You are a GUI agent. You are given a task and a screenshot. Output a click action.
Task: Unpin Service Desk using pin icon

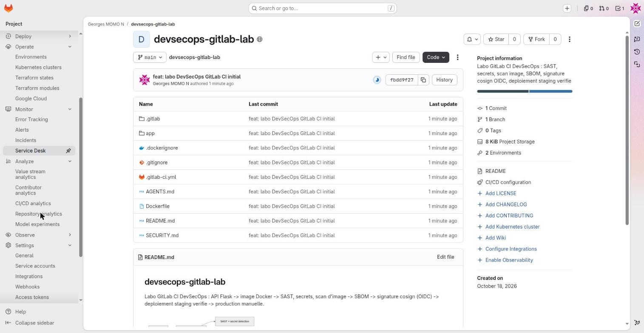tap(68, 151)
